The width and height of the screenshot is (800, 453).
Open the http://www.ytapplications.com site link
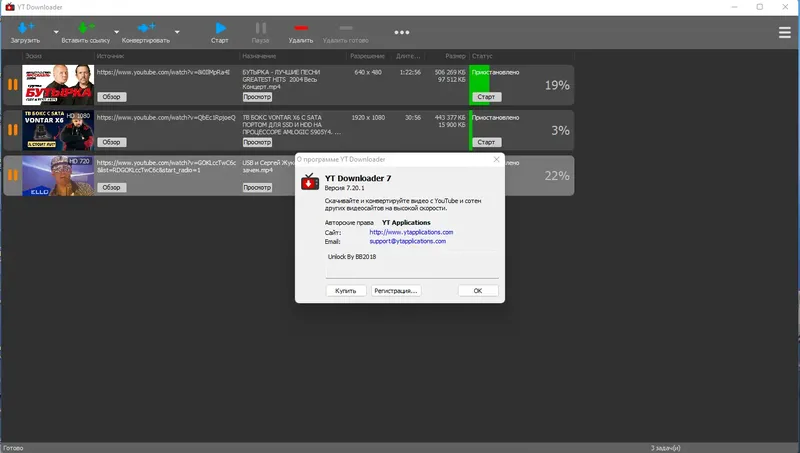411,232
